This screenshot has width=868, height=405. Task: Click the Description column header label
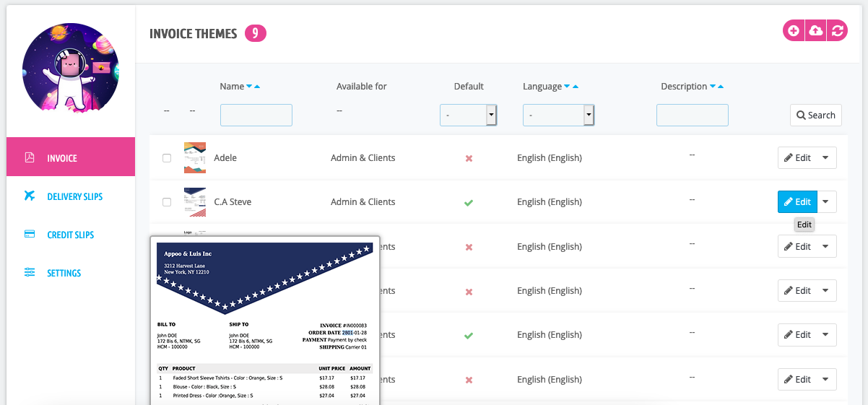coord(684,86)
